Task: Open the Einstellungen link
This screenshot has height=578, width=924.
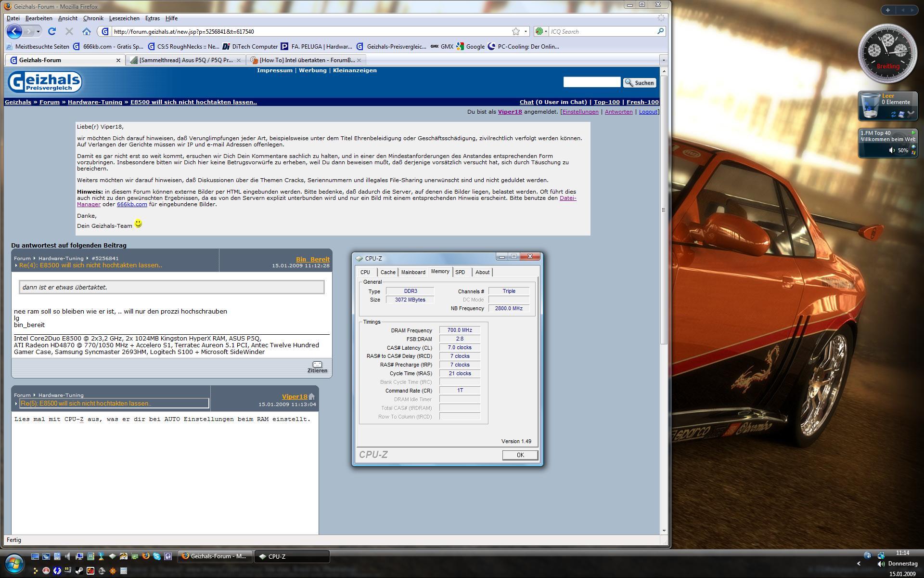Action: click(580, 112)
